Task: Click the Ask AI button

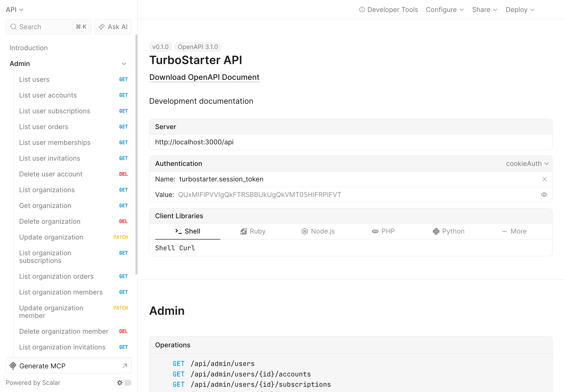Action: (113, 27)
